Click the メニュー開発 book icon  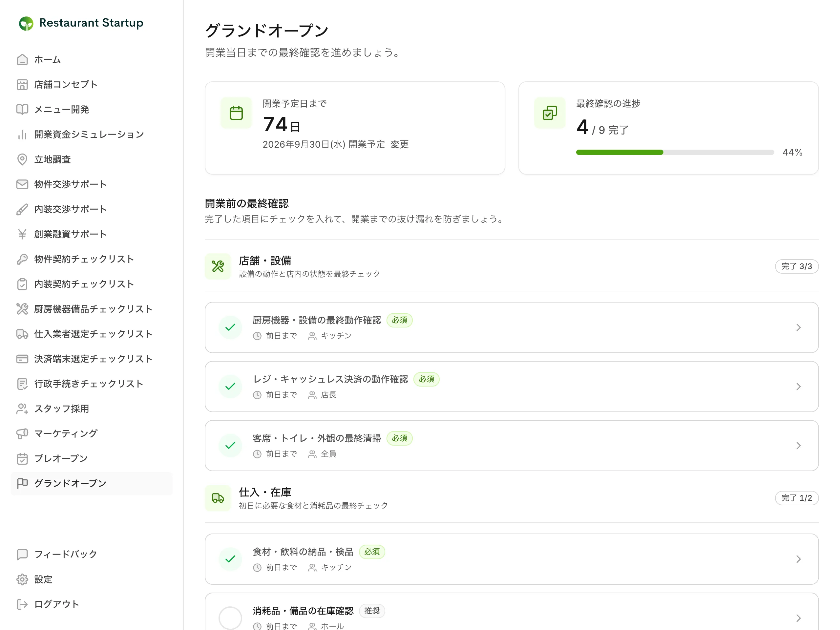click(22, 109)
